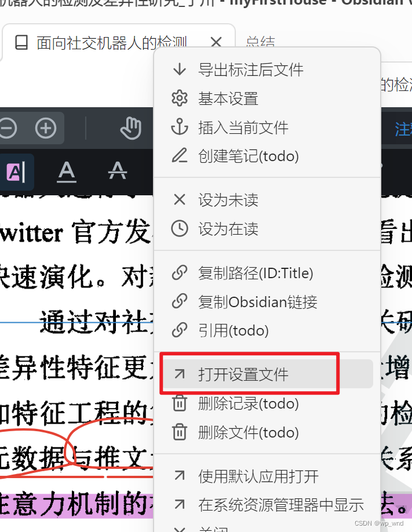This screenshot has height=532, width=412.
Task: Close the 面向社交机器人的检测 tab
Action: (x=216, y=42)
